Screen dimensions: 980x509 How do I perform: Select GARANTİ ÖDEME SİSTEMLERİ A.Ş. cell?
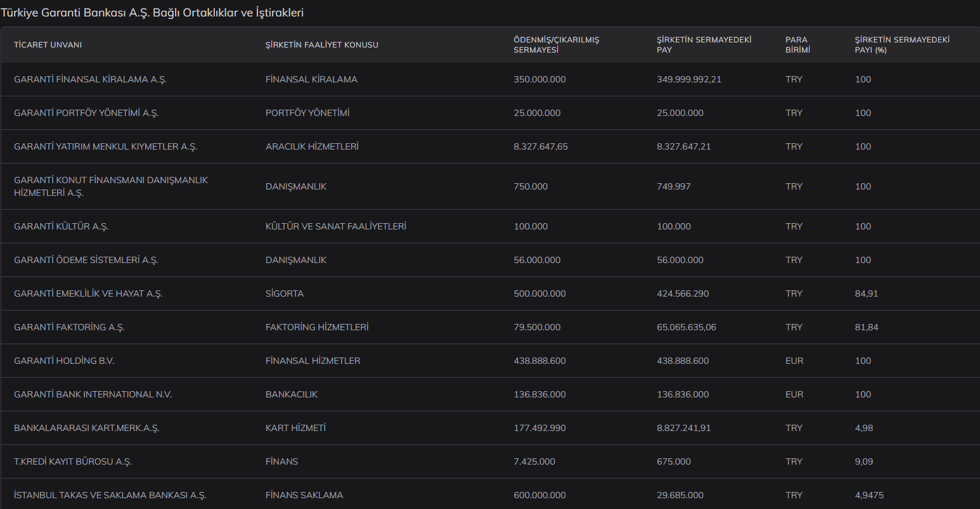86,260
